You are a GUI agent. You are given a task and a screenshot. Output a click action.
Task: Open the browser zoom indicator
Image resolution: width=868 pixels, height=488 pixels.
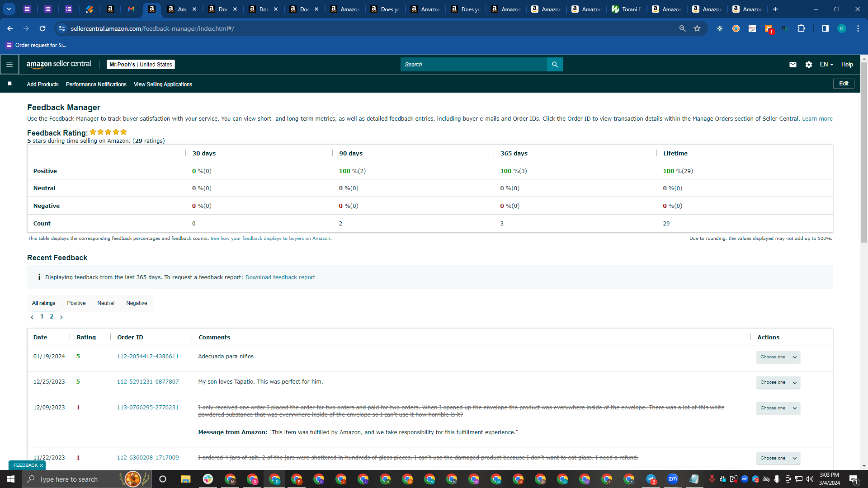click(x=682, y=28)
